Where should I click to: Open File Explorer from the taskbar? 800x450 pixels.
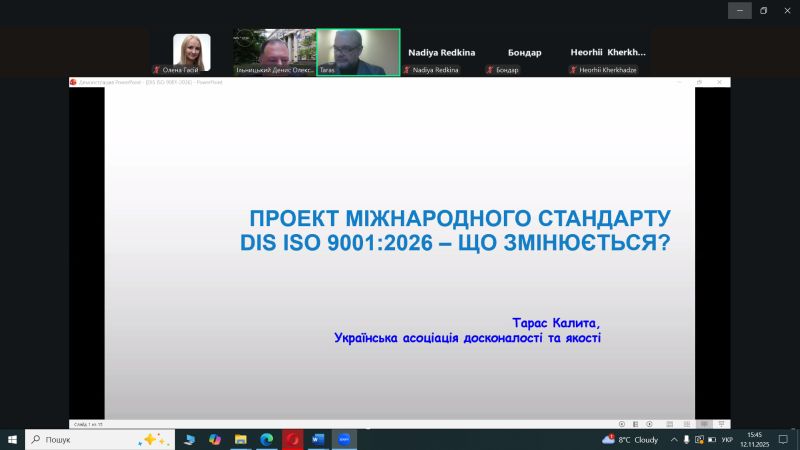240,439
